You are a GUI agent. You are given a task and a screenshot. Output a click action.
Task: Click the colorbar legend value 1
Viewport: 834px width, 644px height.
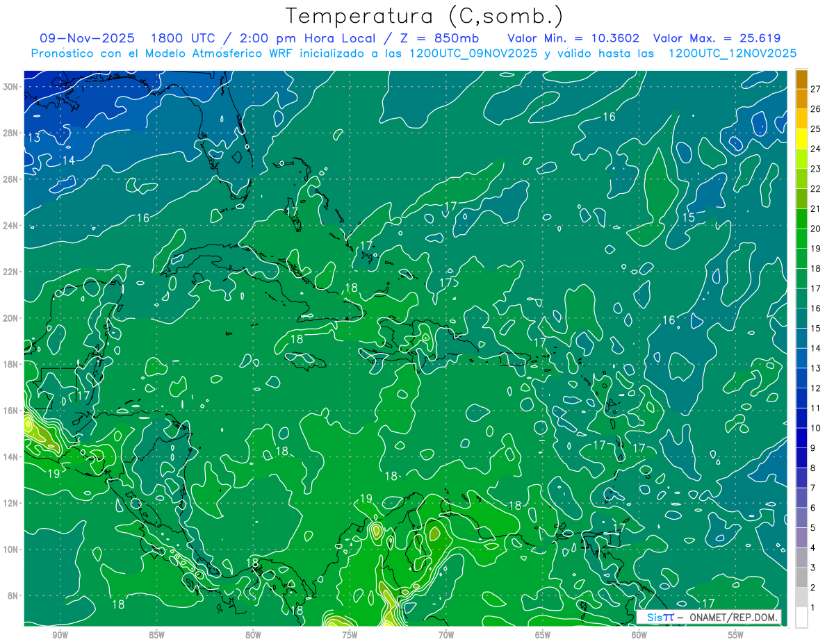click(812, 608)
